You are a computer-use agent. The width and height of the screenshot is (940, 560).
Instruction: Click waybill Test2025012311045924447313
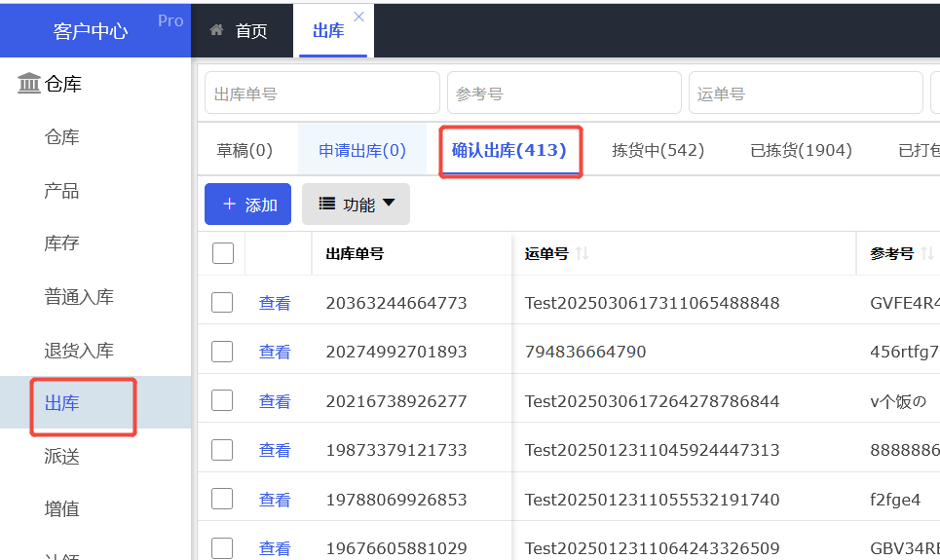[x=653, y=450]
